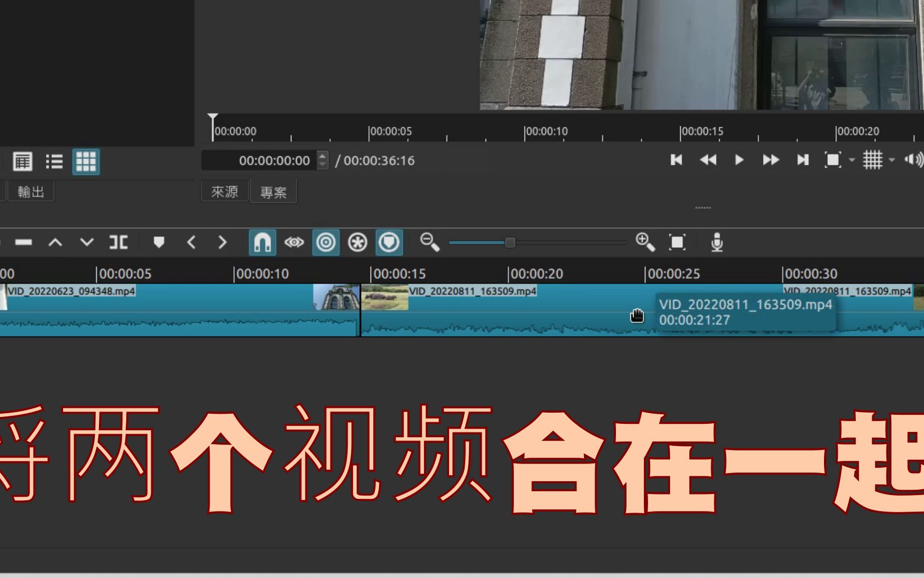This screenshot has width=924, height=578.
Task: Switch to the 來源 monitor tab
Action: 225,191
